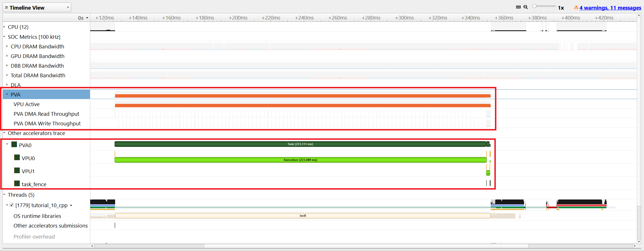This screenshot has height=251, width=644.
Task: Click the VPU0 row color icon
Action: (x=17, y=158)
